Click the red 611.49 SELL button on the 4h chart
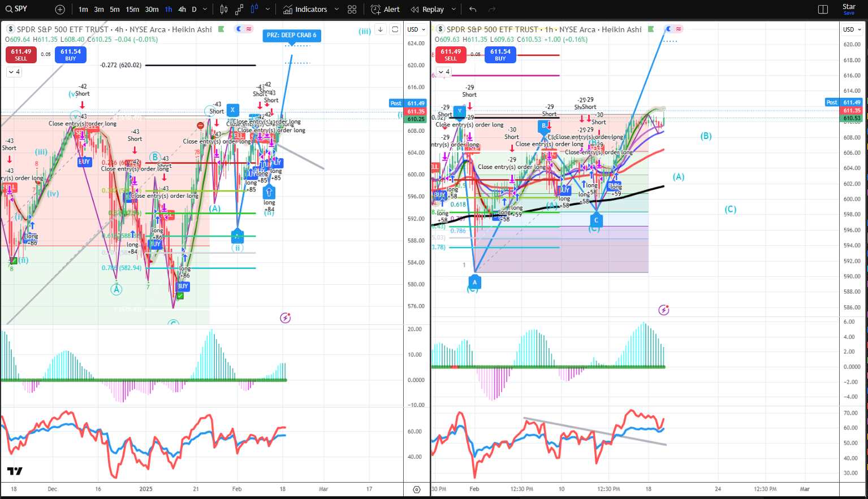868x499 pixels. [x=21, y=55]
